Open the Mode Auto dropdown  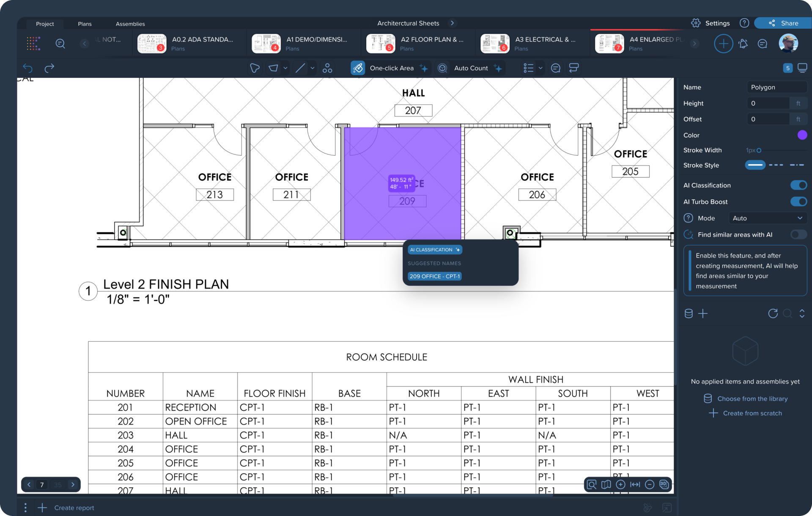tap(767, 218)
